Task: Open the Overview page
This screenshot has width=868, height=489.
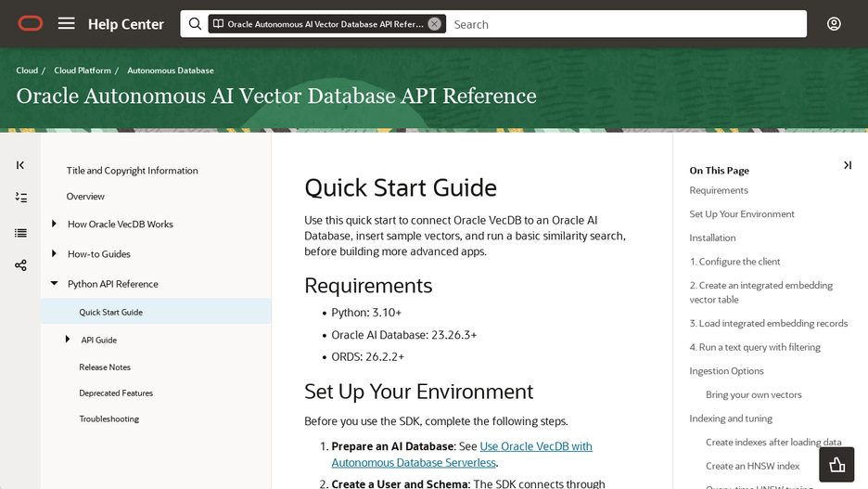Action: pyautogui.click(x=85, y=196)
